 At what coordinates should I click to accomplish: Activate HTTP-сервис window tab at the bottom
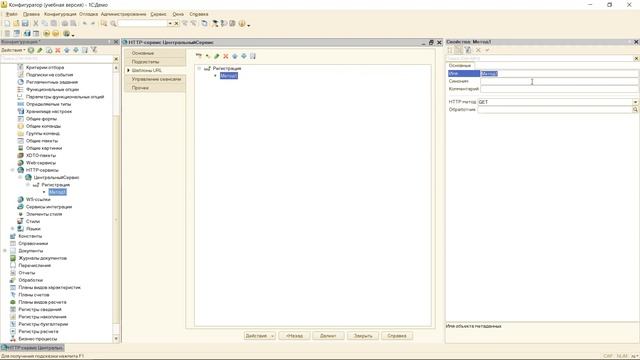33,348
